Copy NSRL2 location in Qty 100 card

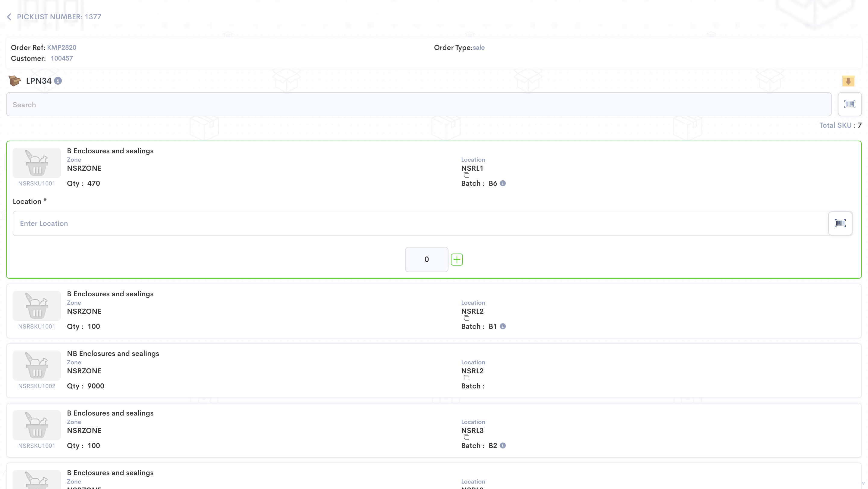[466, 318]
